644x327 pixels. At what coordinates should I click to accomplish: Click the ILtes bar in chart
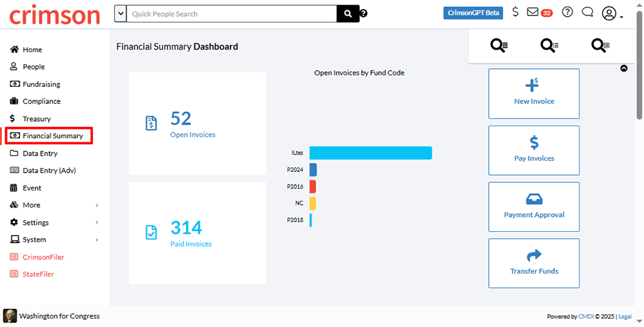point(370,153)
